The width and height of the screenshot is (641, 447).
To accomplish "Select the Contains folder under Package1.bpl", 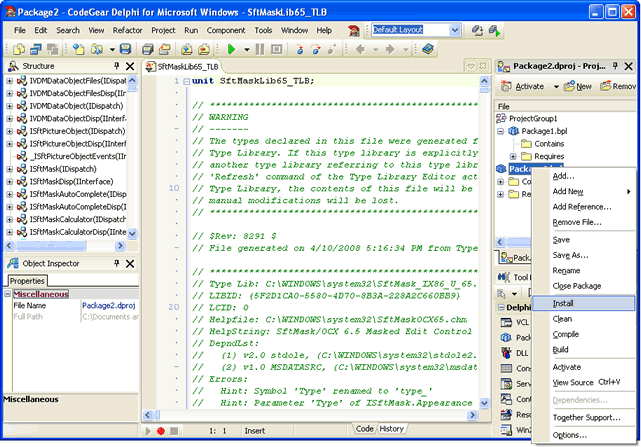I will pos(549,144).
